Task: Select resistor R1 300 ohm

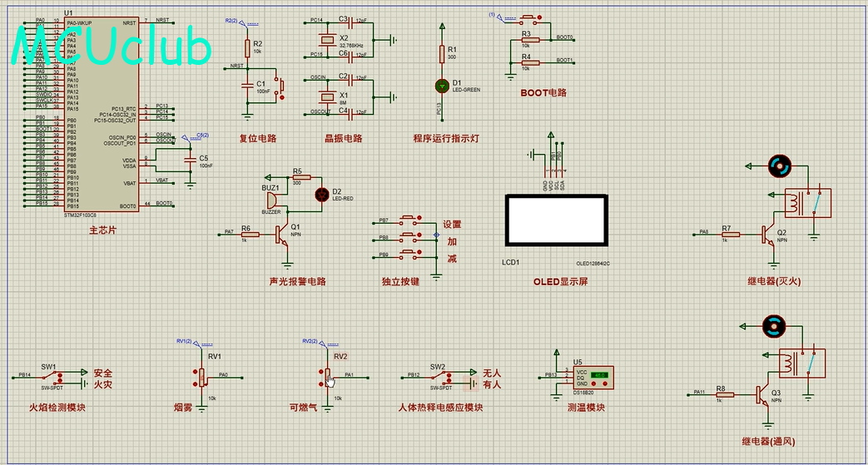Action: 442,54
